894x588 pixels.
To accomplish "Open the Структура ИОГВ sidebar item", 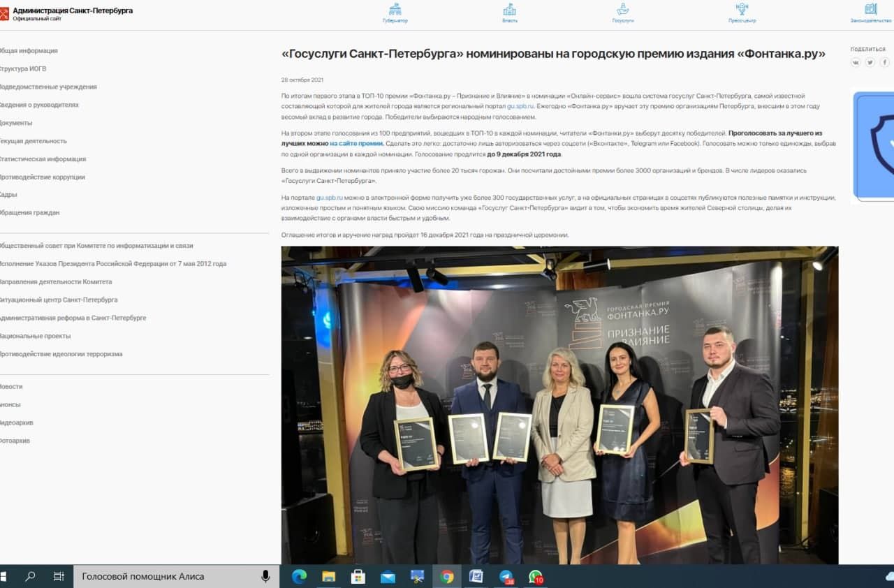I will pyautogui.click(x=23, y=69).
